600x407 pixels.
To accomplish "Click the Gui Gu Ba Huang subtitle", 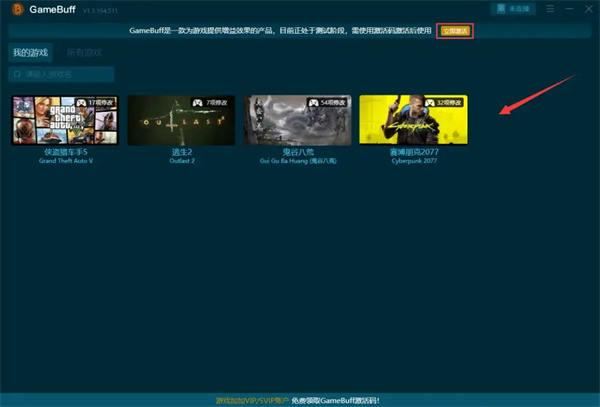I will (298, 161).
